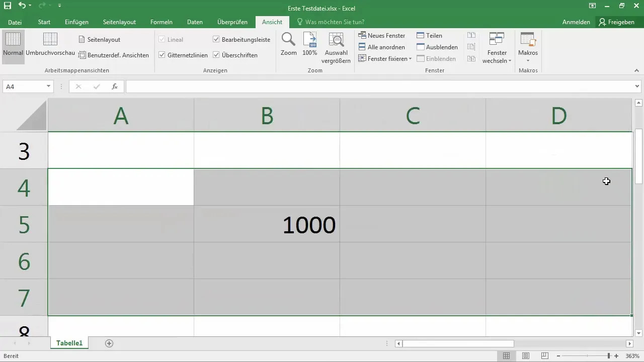Click the side-by-side view icon

471,35
